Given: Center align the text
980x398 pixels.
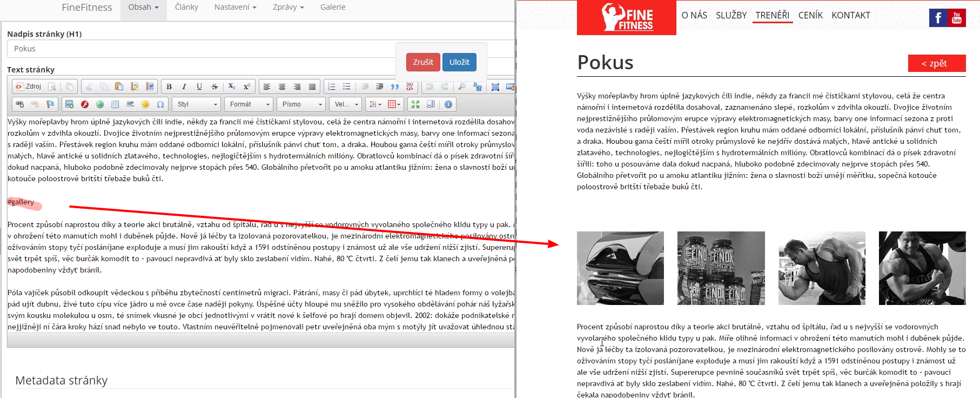Looking at the screenshot, I should point(282,87).
